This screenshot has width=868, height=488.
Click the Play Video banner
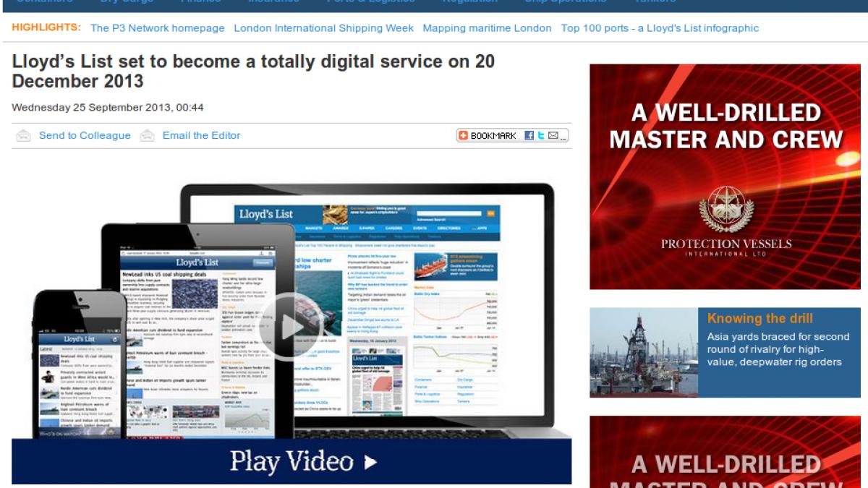[x=292, y=461]
